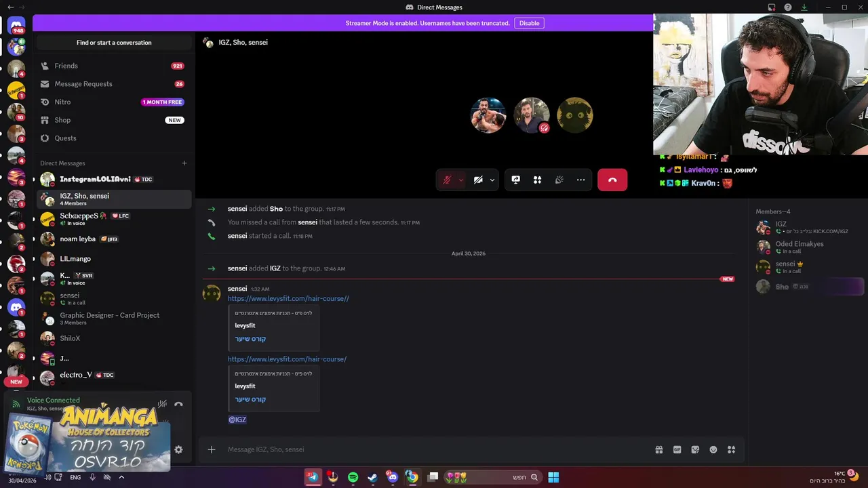
Task: Open the Shop page
Action: tap(113, 120)
